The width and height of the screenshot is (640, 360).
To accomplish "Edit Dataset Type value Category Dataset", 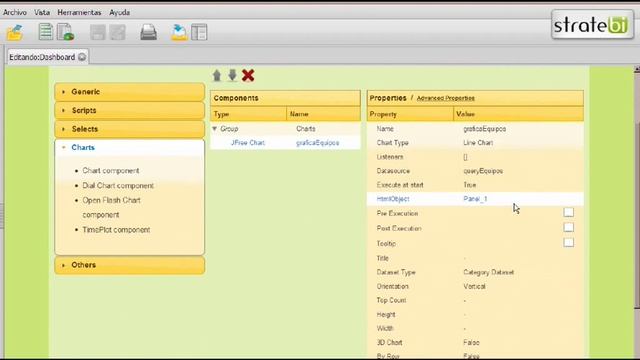I will pyautogui.click(x=489, y=272).
